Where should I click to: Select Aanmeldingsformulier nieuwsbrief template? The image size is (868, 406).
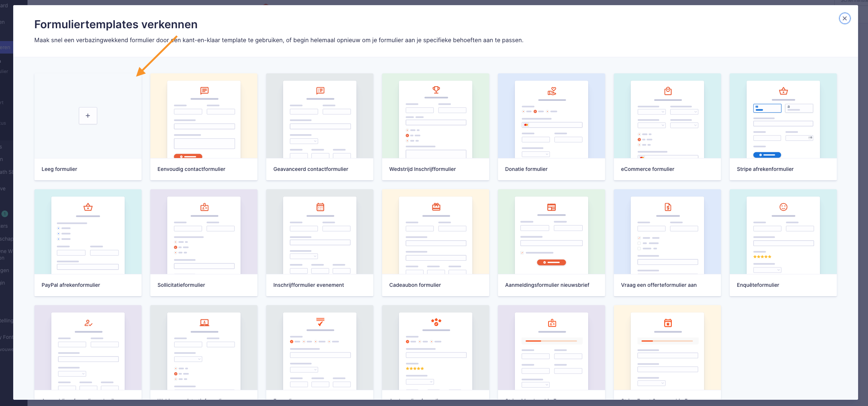[552, 242]
